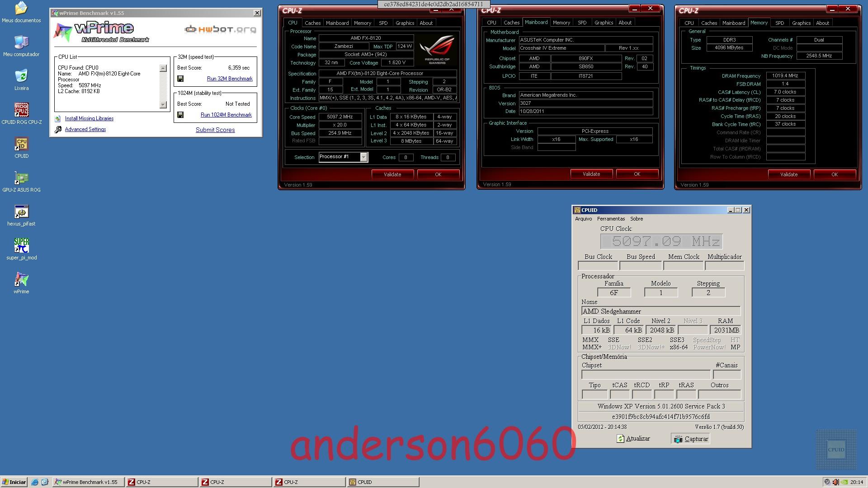
Task: Click scroll-up arrow in wPrime CPU List
Action: (x=163, y=68)
